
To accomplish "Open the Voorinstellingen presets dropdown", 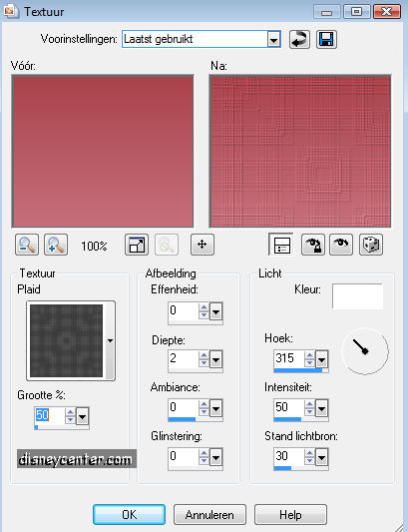I will [x=273, y=39].
